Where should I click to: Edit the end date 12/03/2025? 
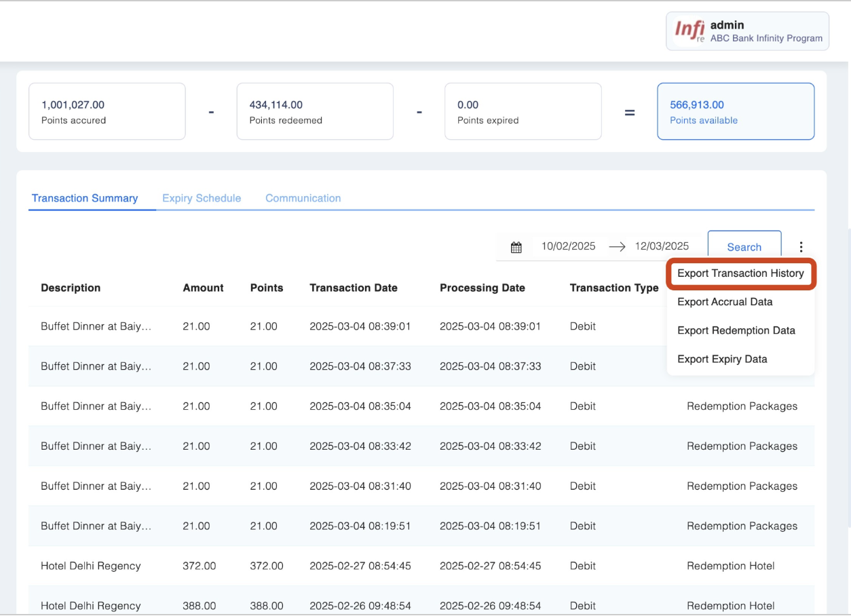coord(662,246)
